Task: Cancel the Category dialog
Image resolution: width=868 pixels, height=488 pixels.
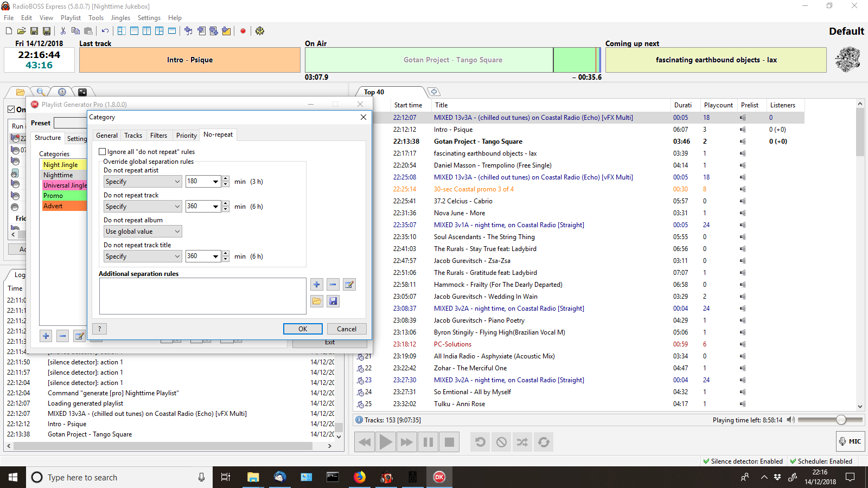Action: coord(346,329)
